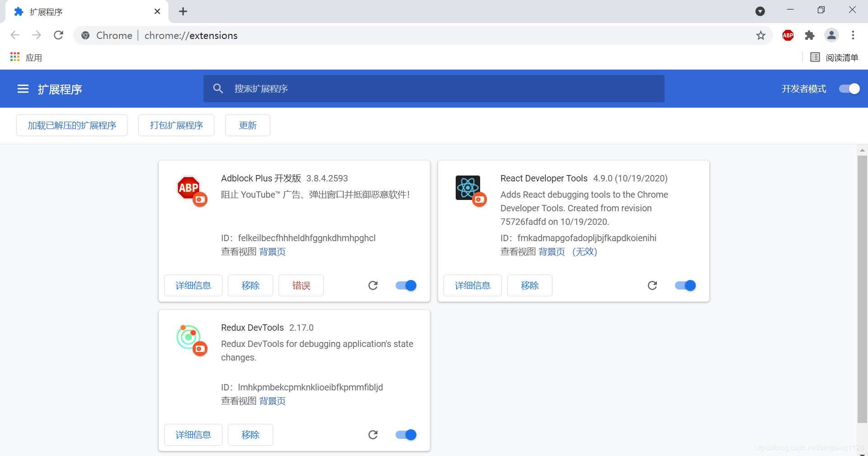Click the Redux DevTools 2.17.0 title
Screen dimensions: 868x456
[267, 328]
